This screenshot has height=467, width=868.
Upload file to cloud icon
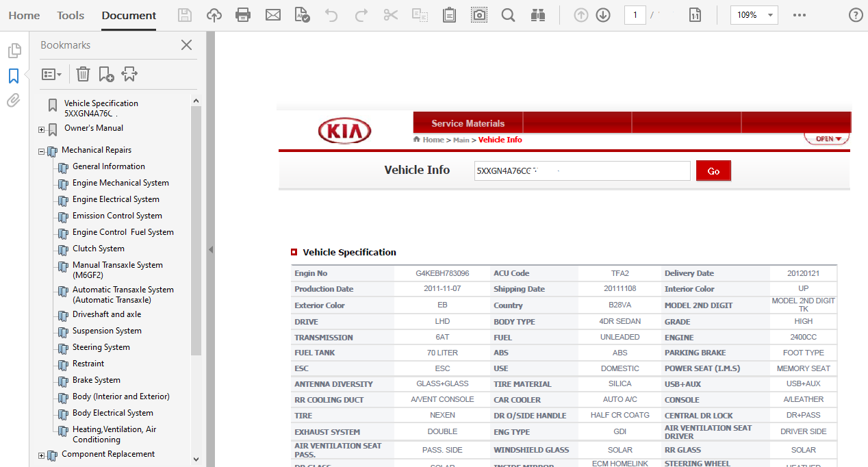pos(214,15)
